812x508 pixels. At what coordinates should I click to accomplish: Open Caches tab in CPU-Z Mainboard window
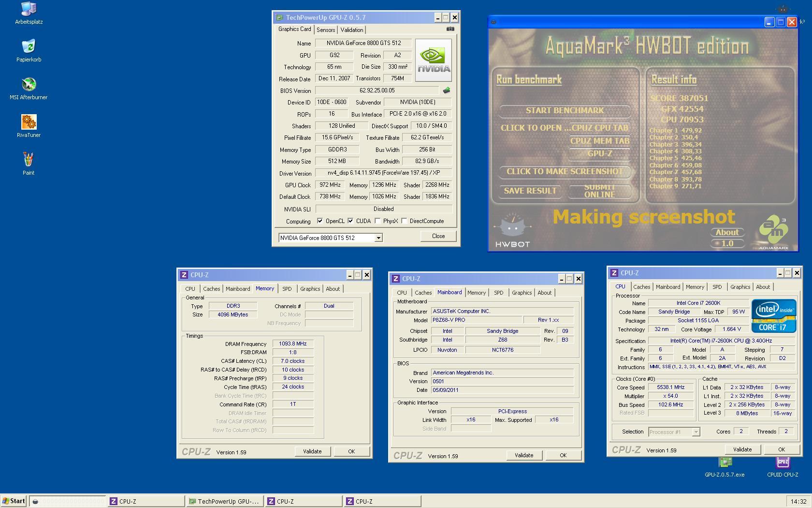(423, 293)
